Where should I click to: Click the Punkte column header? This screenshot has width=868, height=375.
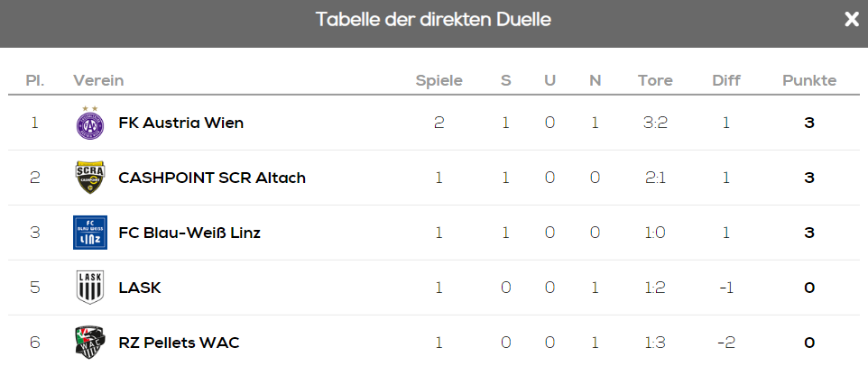pos(809,80)
